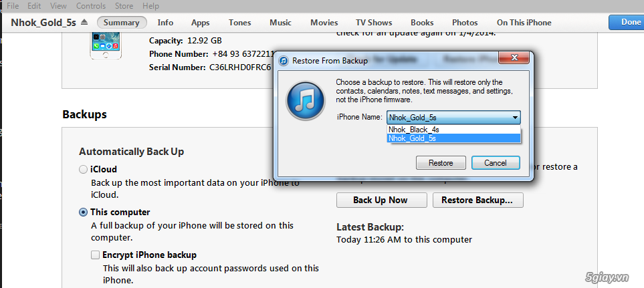Select the This computer radio button

[x=83, y=212]
